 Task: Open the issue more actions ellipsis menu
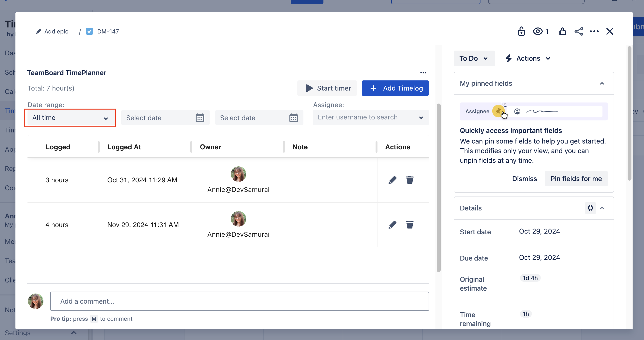[594, 32]
